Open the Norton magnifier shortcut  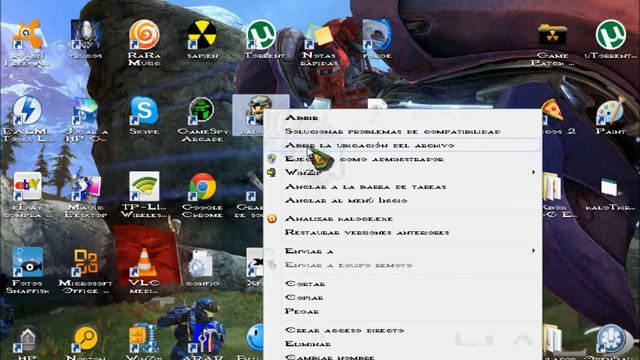[x=86, y=339]
